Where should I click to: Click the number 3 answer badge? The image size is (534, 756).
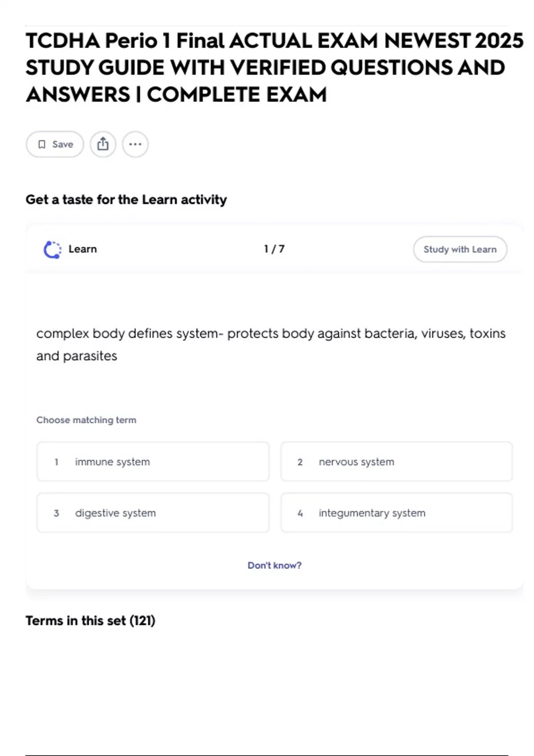[57, 513]
